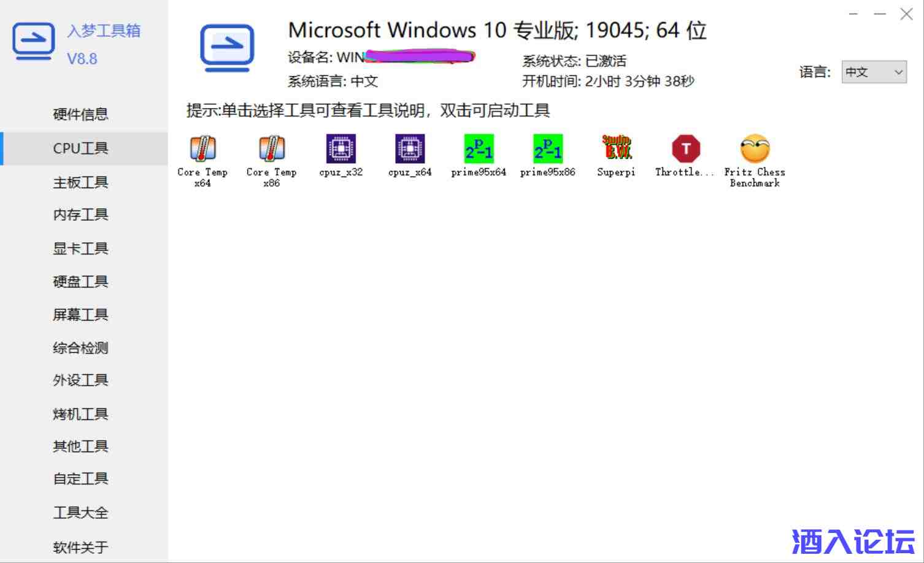Minimize the toolbox window
The width and height of the screenshot is (924, 563).
[x=880, y=14]
